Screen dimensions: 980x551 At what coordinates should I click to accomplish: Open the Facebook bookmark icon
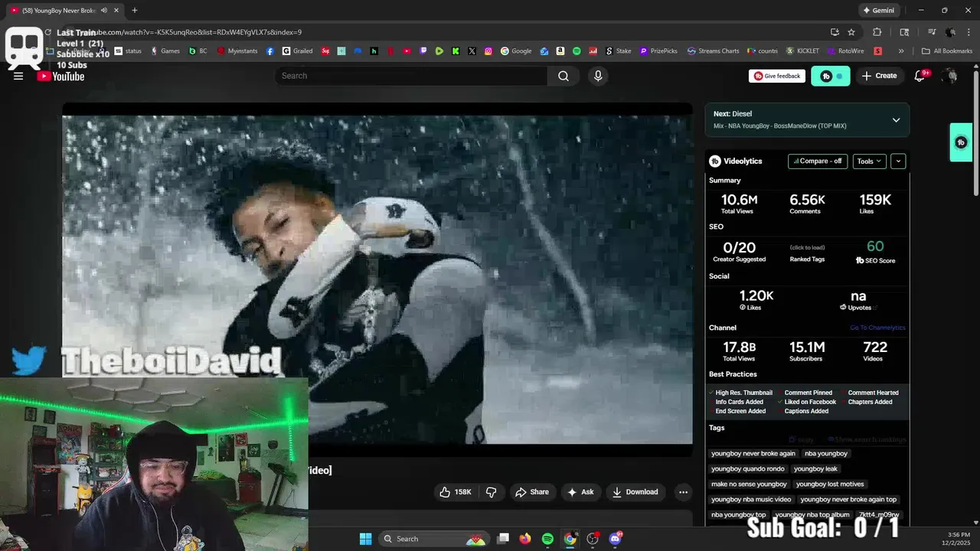270,51
